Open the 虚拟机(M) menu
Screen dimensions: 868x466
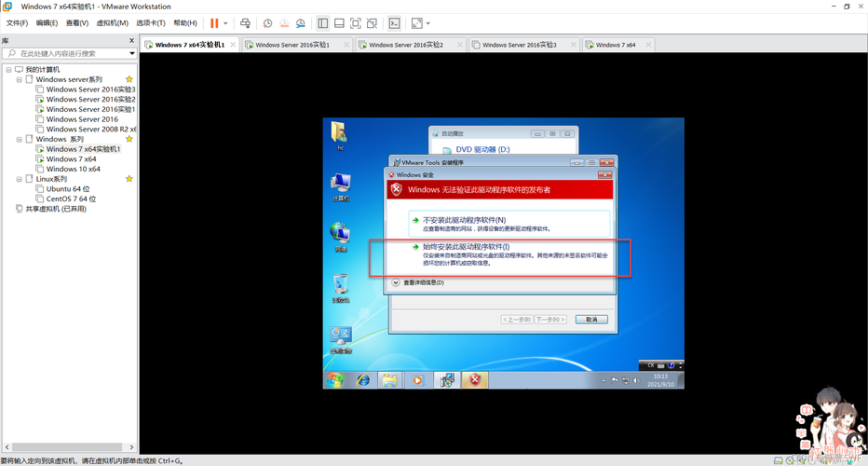click(113, 22)
